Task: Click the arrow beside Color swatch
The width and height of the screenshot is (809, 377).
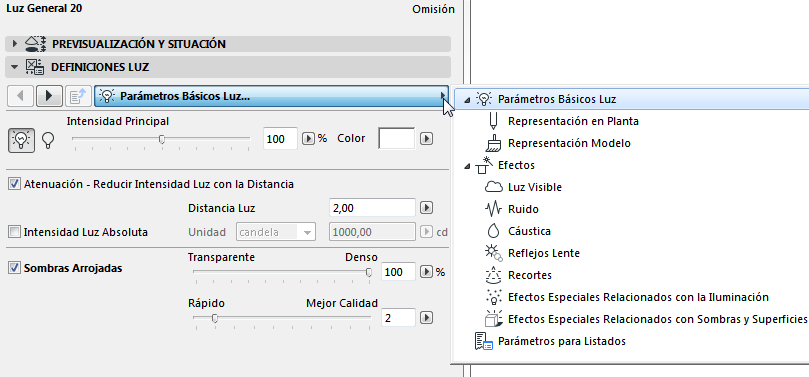Action: [x=426, y=139]
